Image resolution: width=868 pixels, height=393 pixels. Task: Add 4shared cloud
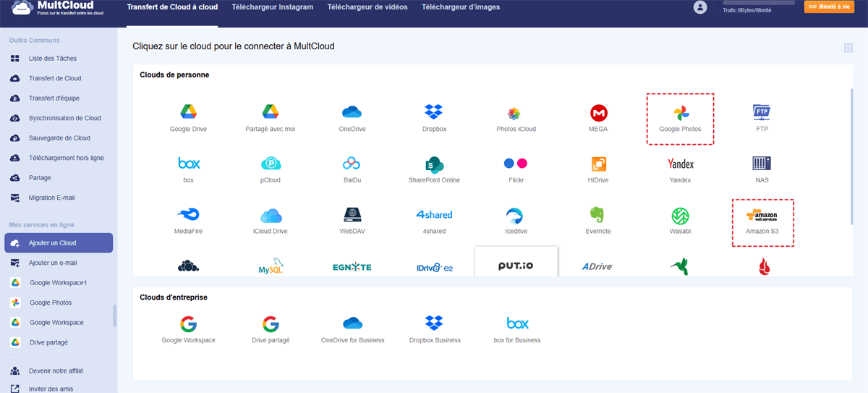434,221
